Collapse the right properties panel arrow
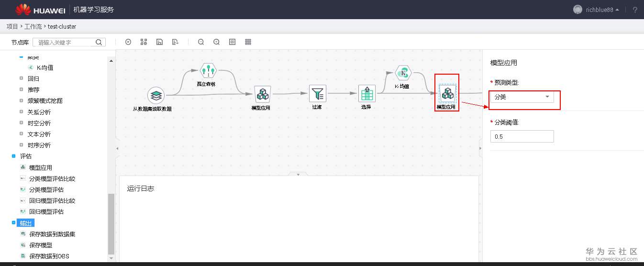The width and height of the screenshot is (644, 266). (x=480, y=149)
